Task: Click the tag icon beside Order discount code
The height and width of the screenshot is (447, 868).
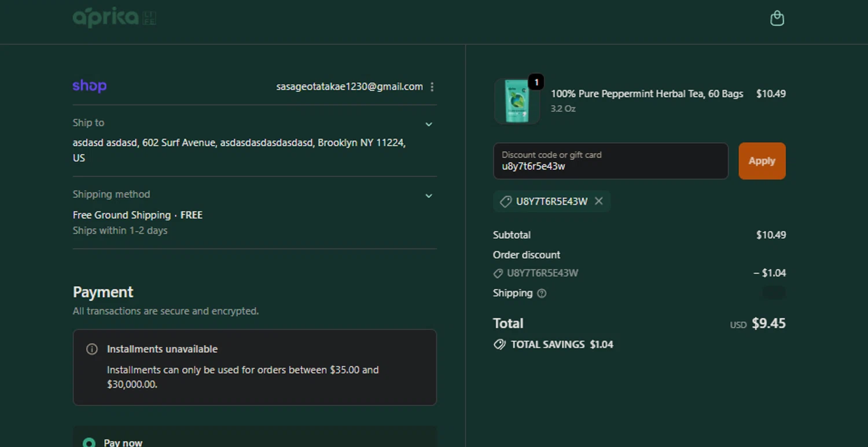Action: click(498, 273)
